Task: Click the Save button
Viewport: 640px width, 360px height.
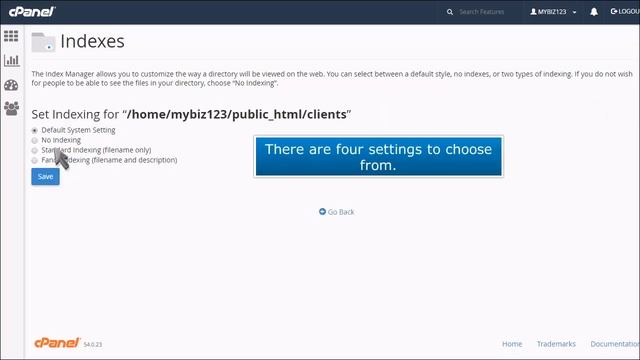Action: [x=45, y=177]
